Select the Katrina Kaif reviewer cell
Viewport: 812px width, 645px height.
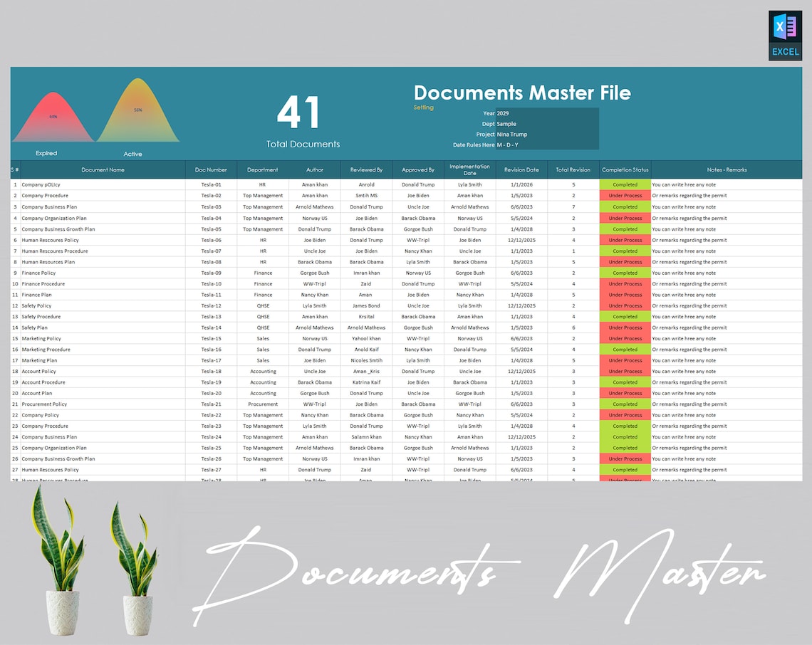click(366, 382)
